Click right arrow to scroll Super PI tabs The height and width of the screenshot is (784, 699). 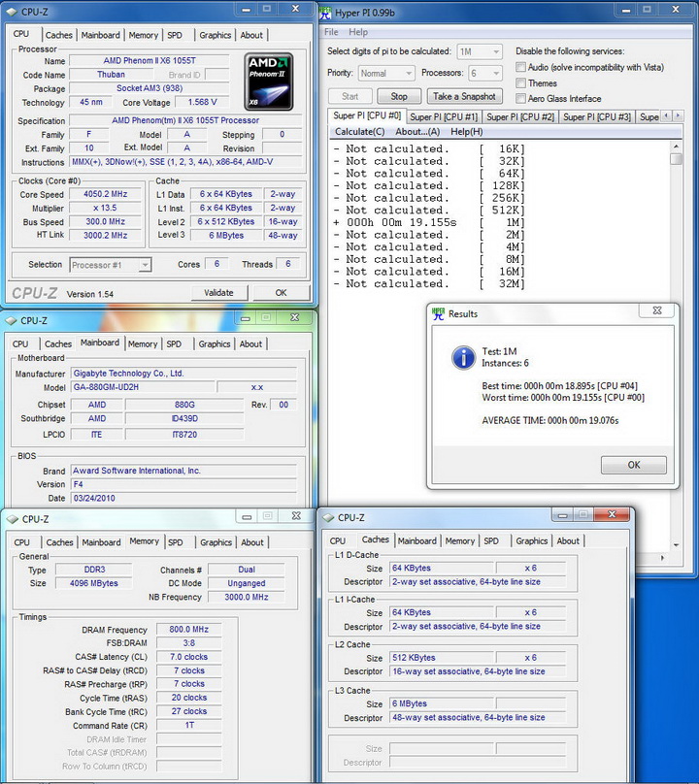pyautogui.click(x=678, y=115)
